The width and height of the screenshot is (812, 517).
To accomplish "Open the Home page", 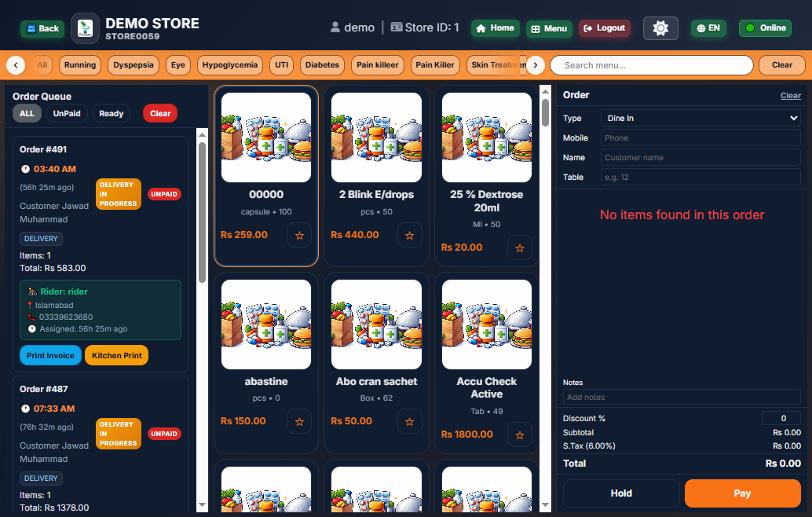I will coord(496,28).
